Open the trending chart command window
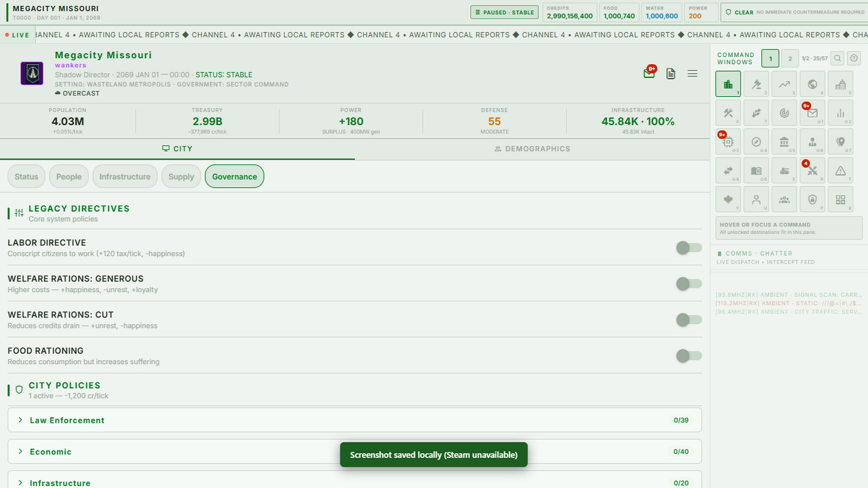 [x=784, y=84]
